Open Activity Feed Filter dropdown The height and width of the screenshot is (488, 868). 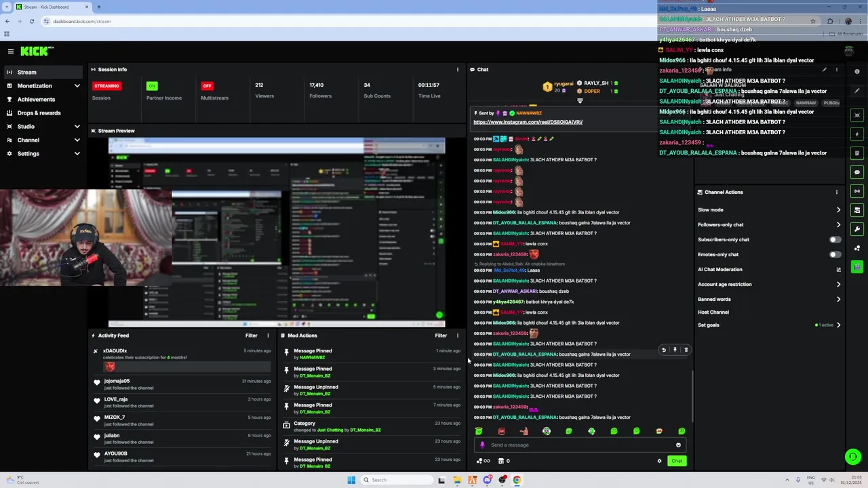251,335
